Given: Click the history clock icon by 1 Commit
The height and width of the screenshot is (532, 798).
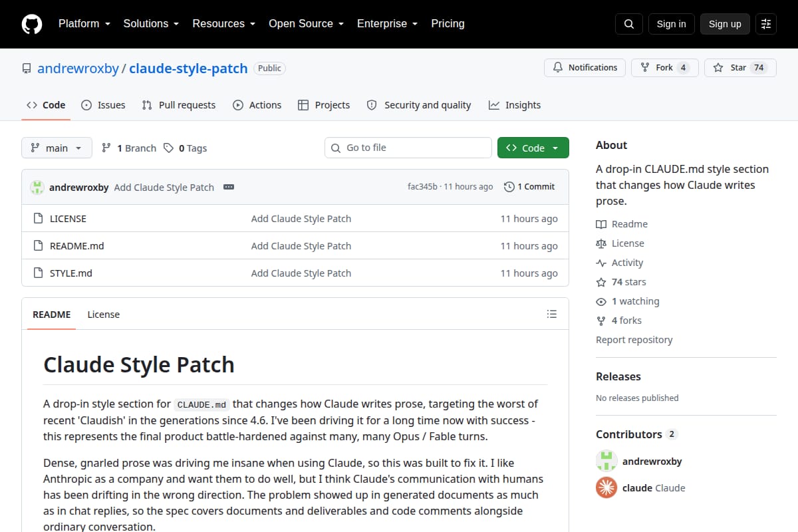Looking at the screenshot, I should (509, 187).
